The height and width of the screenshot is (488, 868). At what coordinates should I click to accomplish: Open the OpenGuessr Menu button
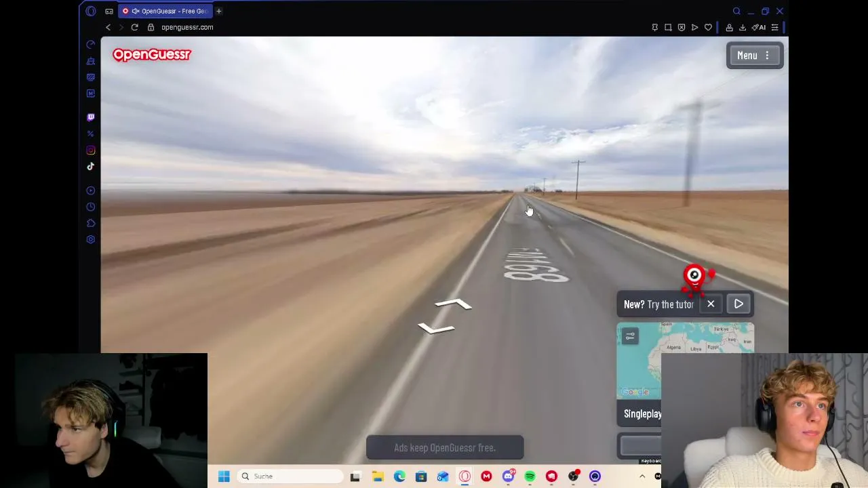(755, 56)
